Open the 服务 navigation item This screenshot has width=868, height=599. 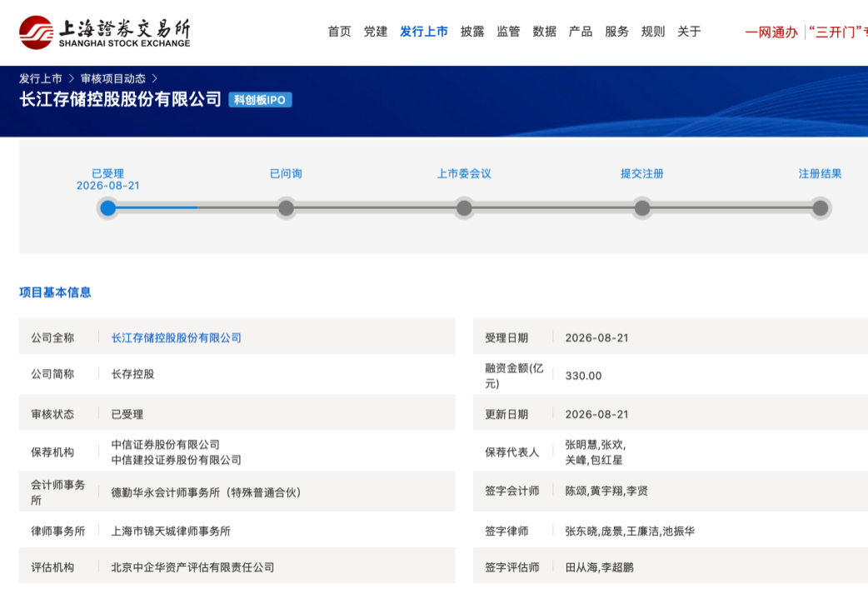[616, 32]
